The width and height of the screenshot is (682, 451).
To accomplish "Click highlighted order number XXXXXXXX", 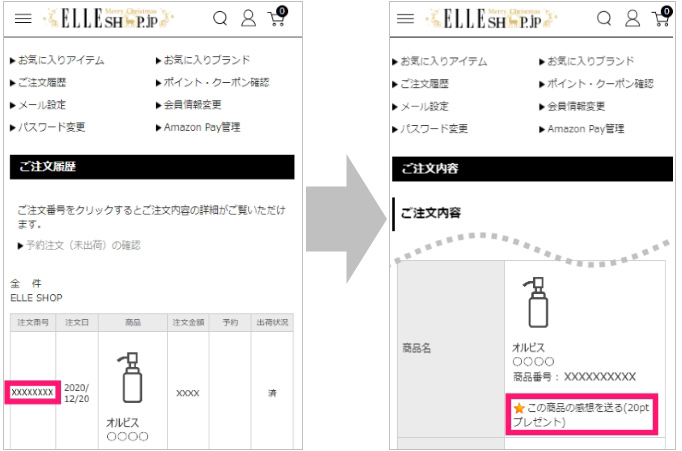I will coord(32,393).
